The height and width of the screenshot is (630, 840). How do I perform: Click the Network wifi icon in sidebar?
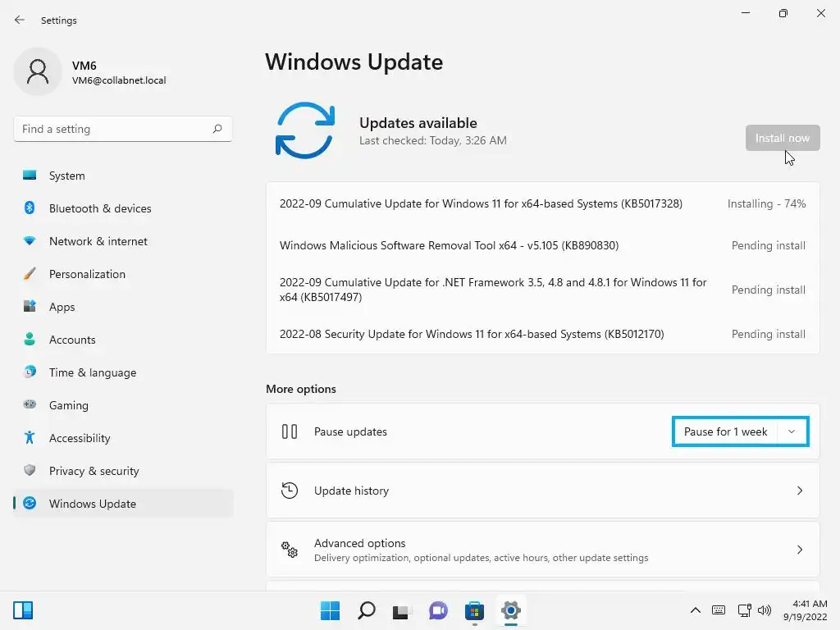point(30,241)
